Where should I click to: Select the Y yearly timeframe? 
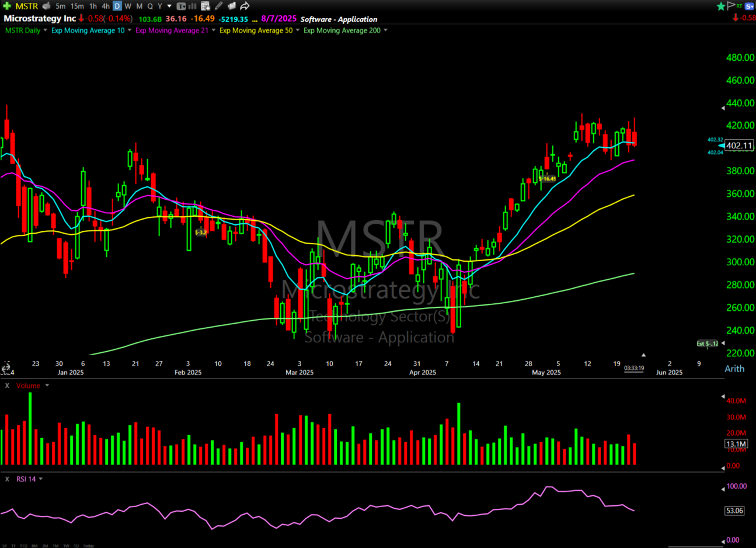[159, 6]
